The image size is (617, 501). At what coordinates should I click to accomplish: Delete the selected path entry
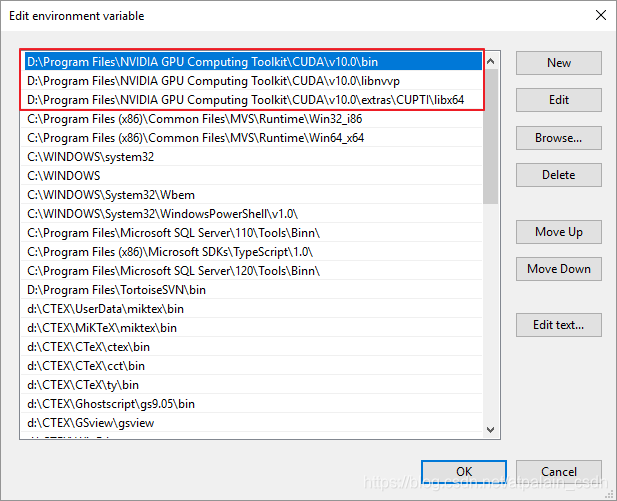(558, 175)
